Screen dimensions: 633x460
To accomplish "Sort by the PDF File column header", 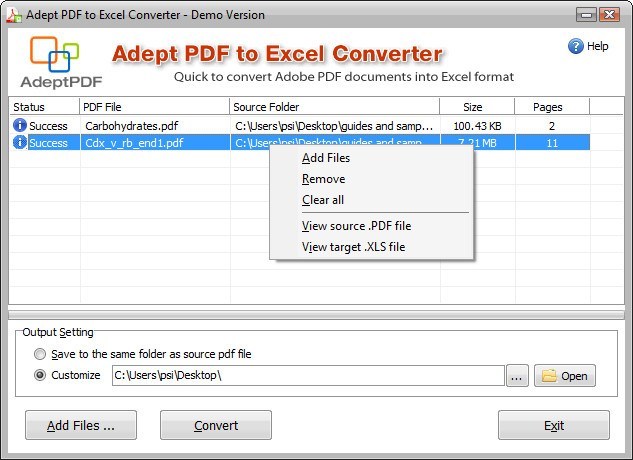I will 154,107.
